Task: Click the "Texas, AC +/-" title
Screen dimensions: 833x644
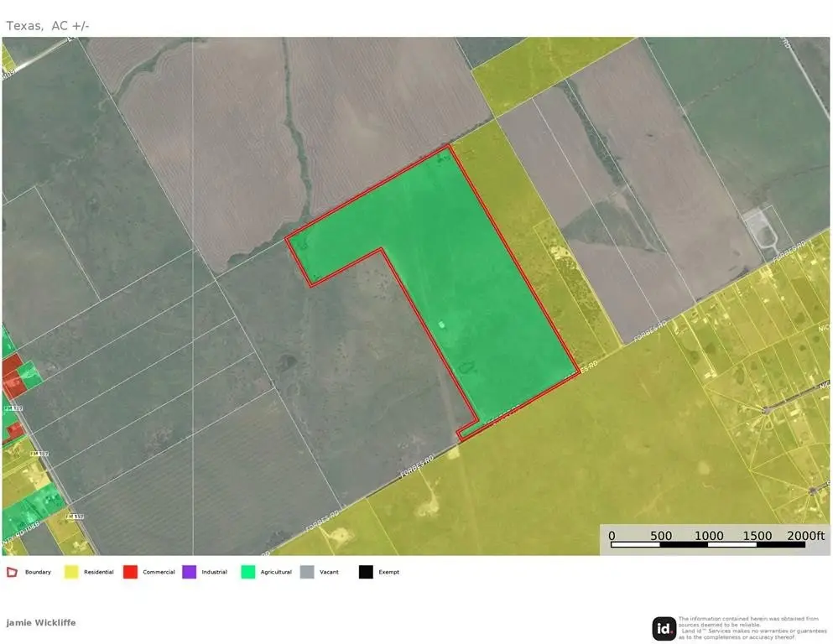Action: pyautogui.click(x=48, y=26)
